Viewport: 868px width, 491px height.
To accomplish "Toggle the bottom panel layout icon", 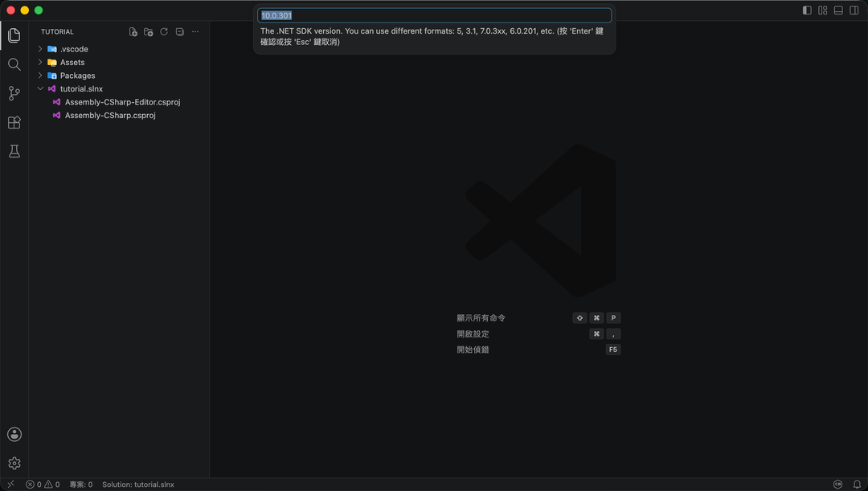I will tap(838, 10).
